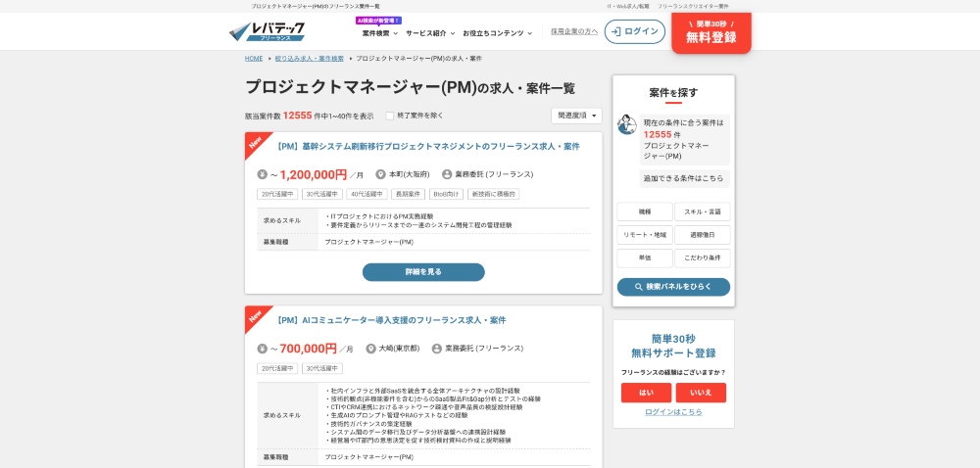Click the login arrow icon in the header
This screenshot has height=468, width=980.
click(x=616, y=32)
